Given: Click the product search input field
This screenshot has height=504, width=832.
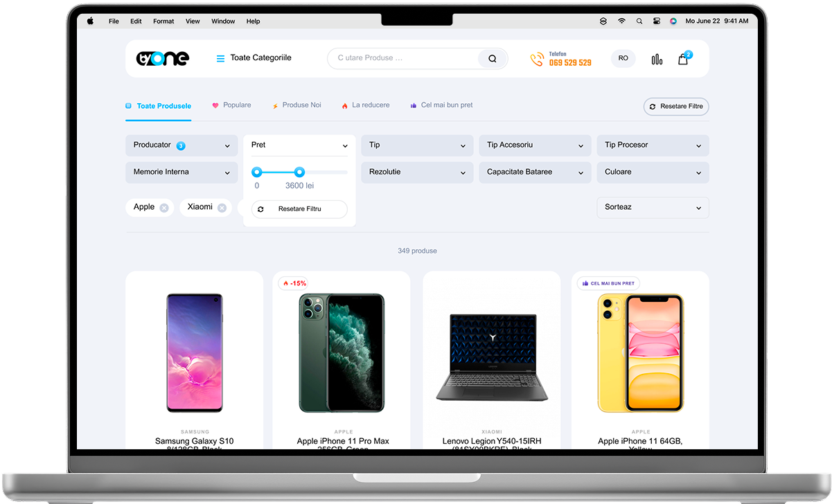Looking at the screenshot, I should [x=402, y=58].
